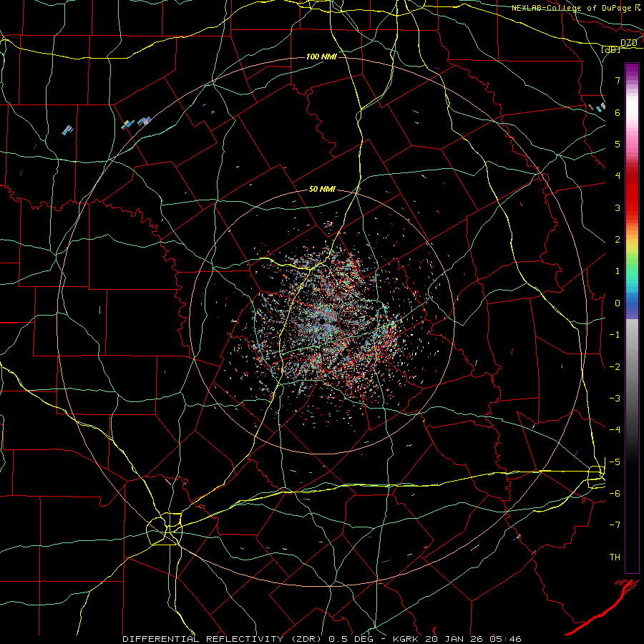This screenshot has width=644, height=644.
Task: Click the "-6" value on the dB scale
Action: tap(615, 494)
